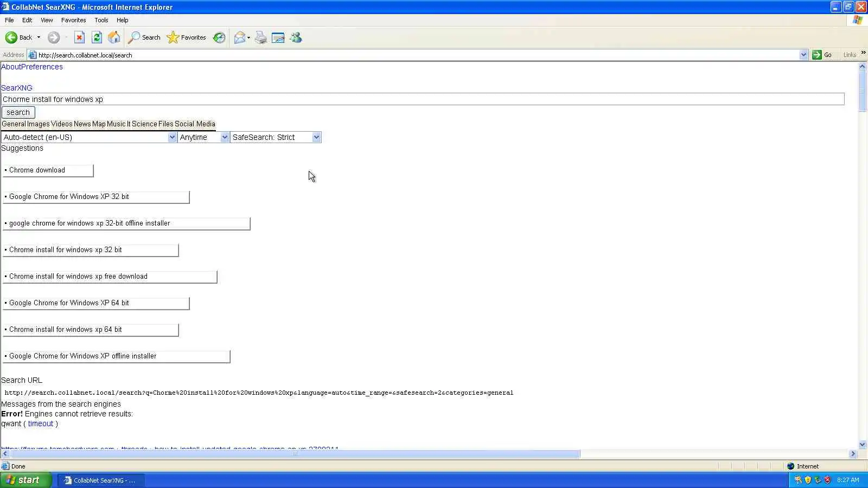Click the horizontal scrollbar right arrow
868x488 pixels.
(x=853, y=453)
